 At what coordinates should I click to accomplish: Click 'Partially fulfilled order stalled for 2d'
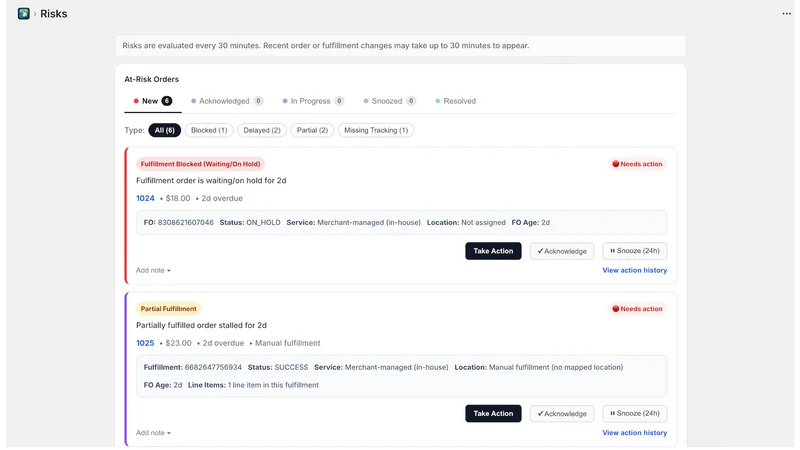click(202, 326)
